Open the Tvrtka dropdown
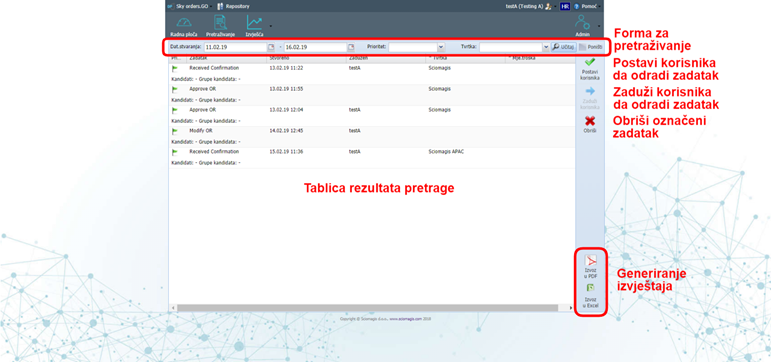The height and width of the screenshot is (362, 771). [x=546, y=47]
